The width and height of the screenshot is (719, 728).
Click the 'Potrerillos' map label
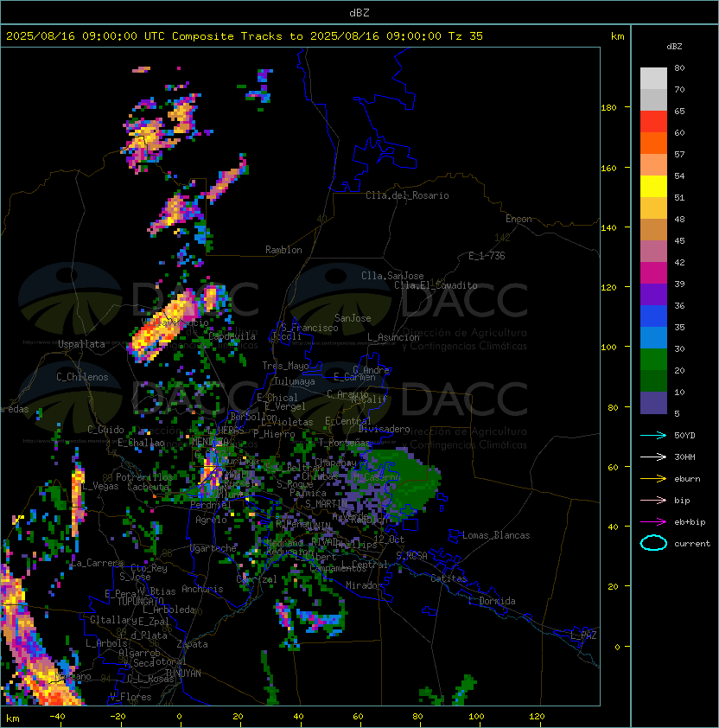pos(144,477)
